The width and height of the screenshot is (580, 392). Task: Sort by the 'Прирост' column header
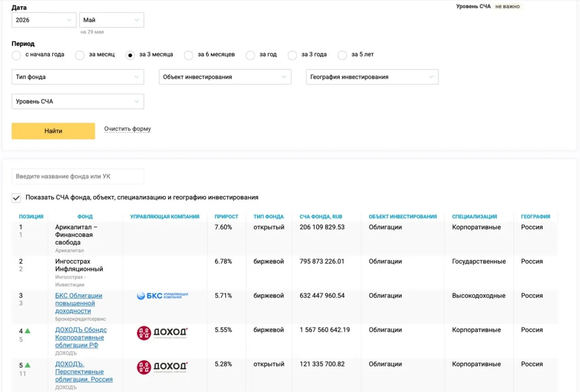coord(227,216)
